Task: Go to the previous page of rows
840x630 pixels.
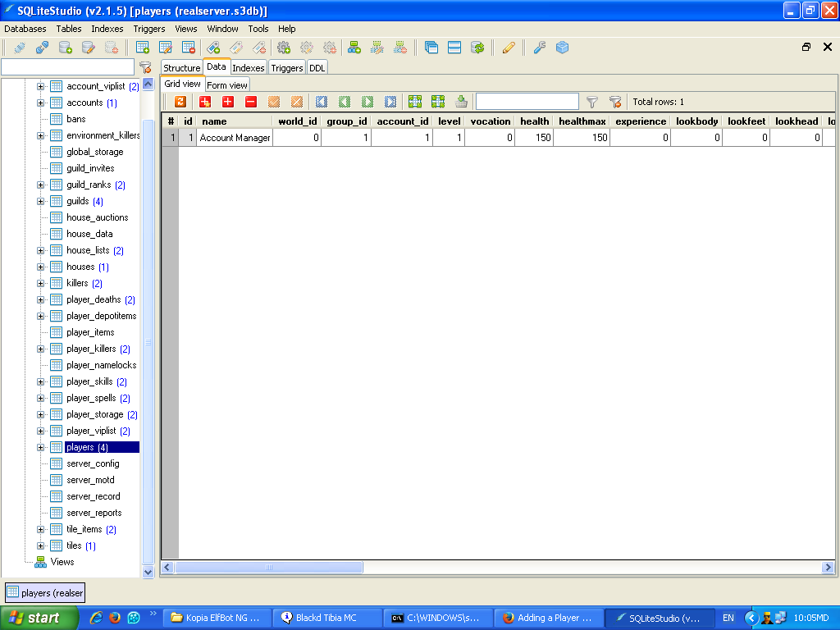Action: pyautogui.click(x=345, y=102)
